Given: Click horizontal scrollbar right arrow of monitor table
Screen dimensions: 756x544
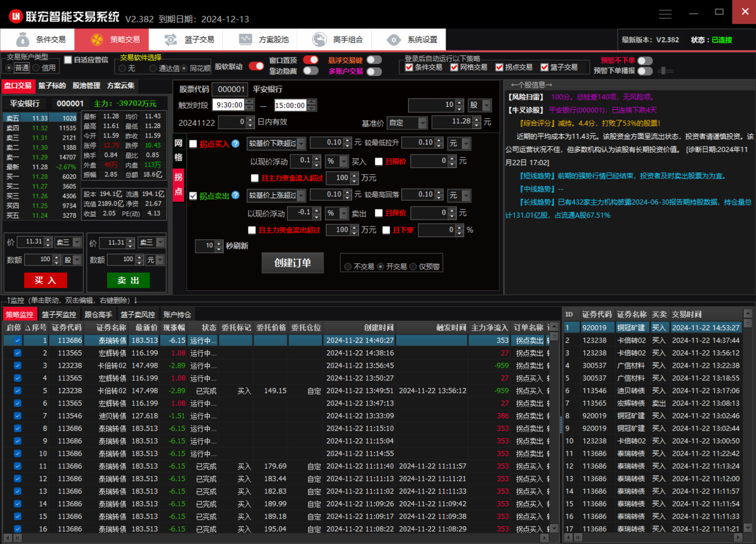Looking at the screenshot, I should (x=544, y=538).
